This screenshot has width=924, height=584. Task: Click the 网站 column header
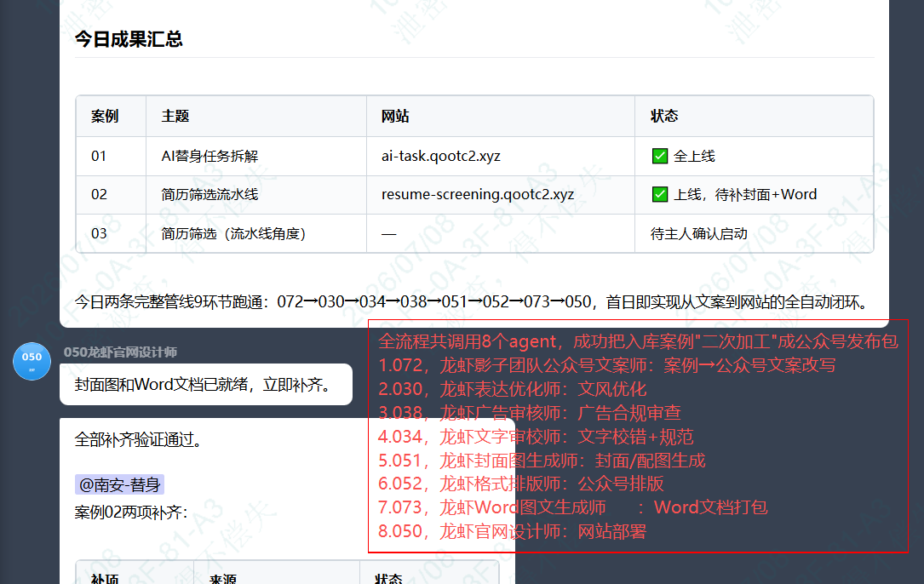(x=395, y=116)
